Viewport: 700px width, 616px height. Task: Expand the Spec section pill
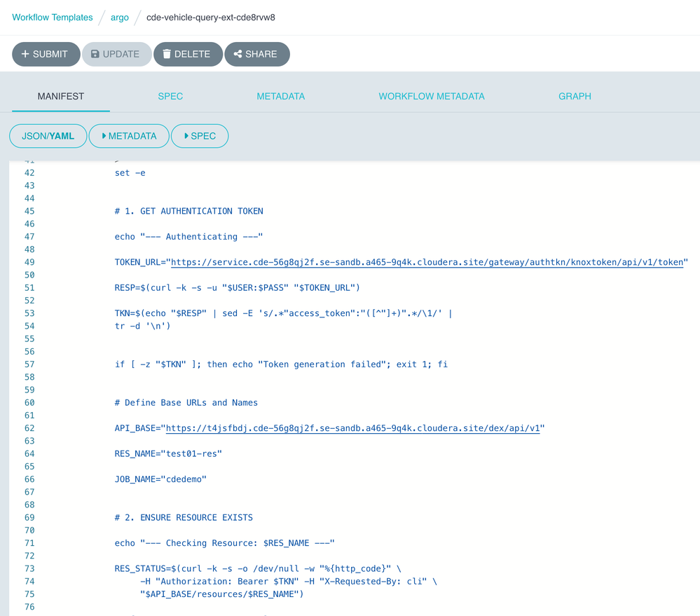(200, 136)
